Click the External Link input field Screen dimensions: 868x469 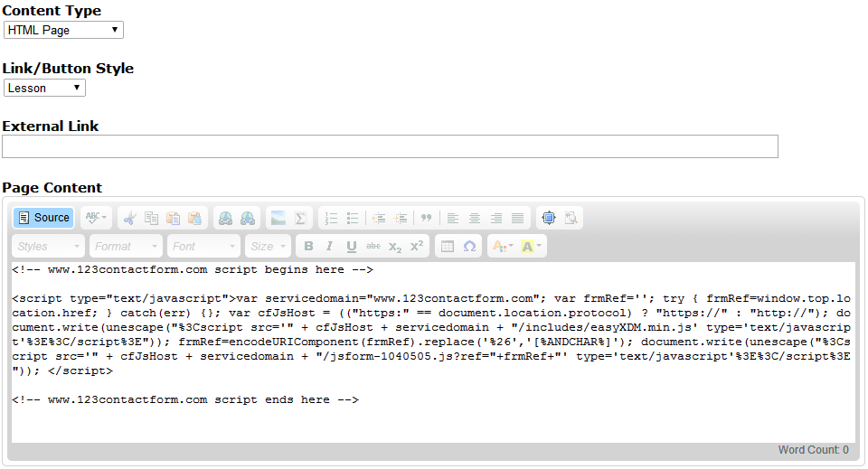tap(390, 146)
